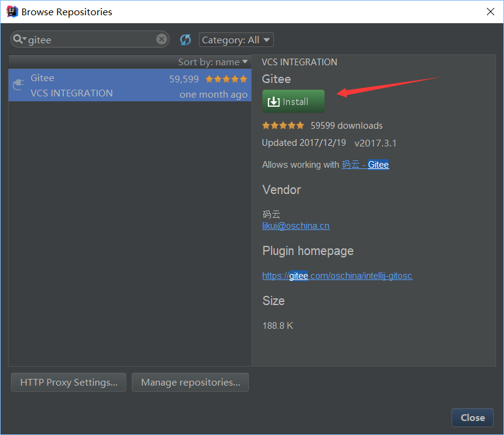Click the 'Size' heading

tap(273, 301)
